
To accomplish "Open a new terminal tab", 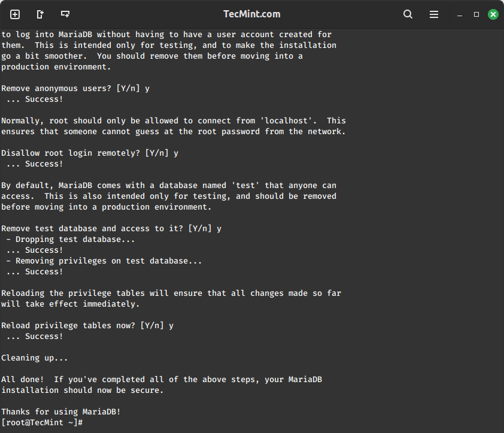I will pos(15,14).
